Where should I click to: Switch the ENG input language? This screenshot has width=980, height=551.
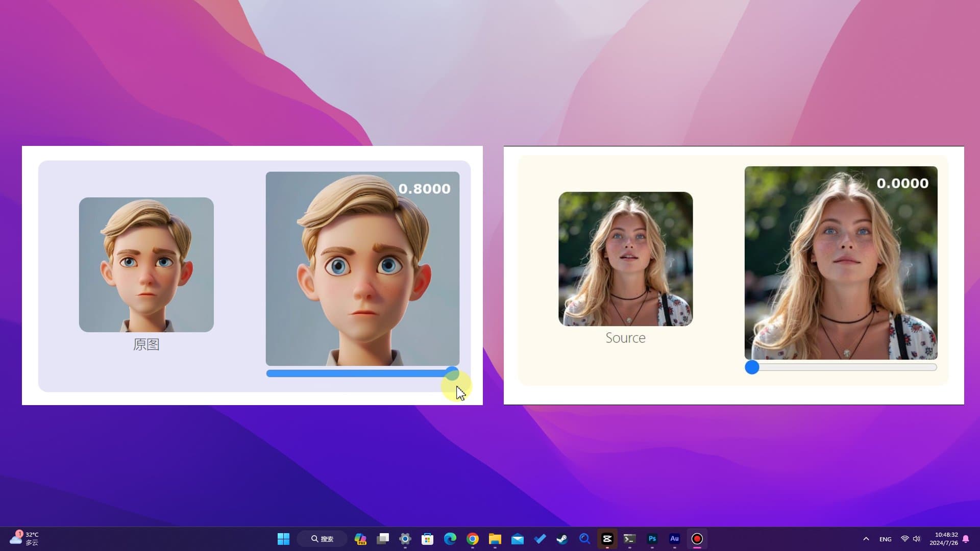tap(885, 539)
